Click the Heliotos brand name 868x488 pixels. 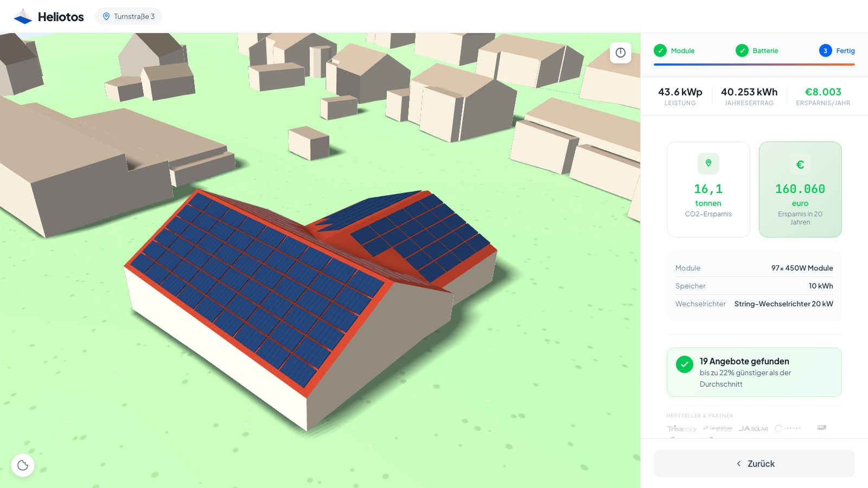[x=61, y=17]
